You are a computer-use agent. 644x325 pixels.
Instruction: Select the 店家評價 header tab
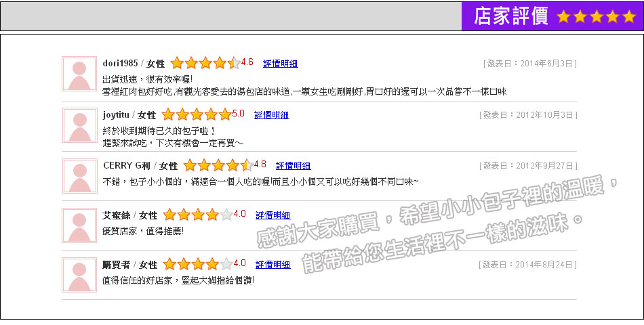click(510, 17)
